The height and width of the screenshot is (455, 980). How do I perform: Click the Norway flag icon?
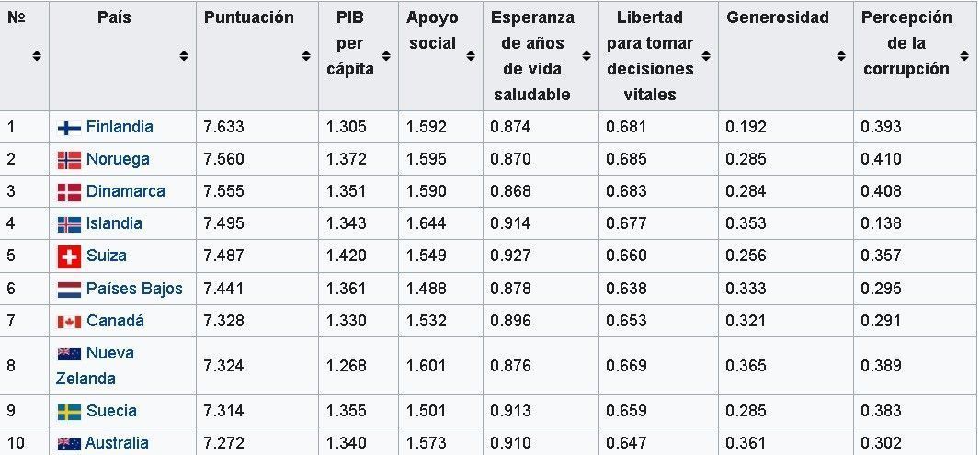pos(69,161)
